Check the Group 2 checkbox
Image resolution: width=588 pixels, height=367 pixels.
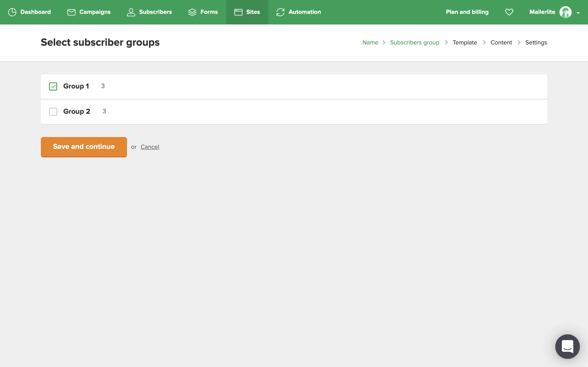coord(53,112)
